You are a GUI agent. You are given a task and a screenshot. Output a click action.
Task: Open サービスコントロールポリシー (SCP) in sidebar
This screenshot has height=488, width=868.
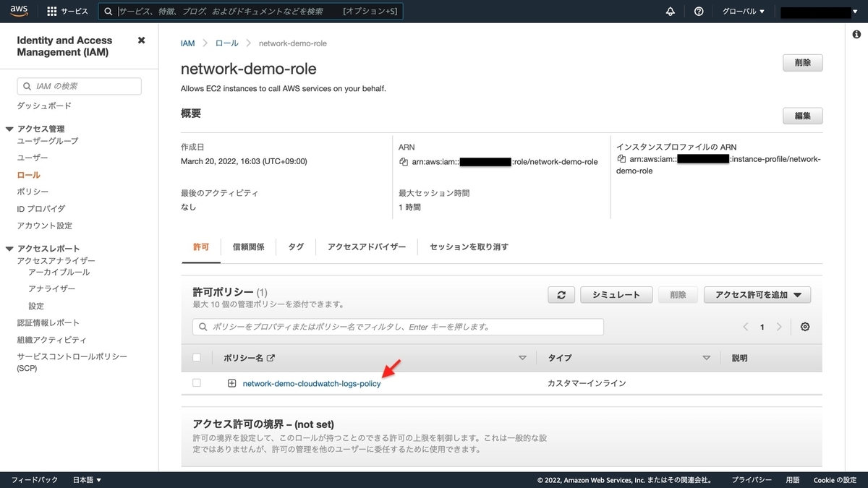coord(72,362)
